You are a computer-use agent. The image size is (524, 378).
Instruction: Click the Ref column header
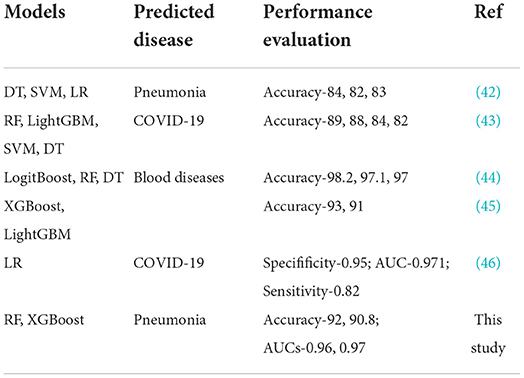pyautogui.click(x=488, y=12)
